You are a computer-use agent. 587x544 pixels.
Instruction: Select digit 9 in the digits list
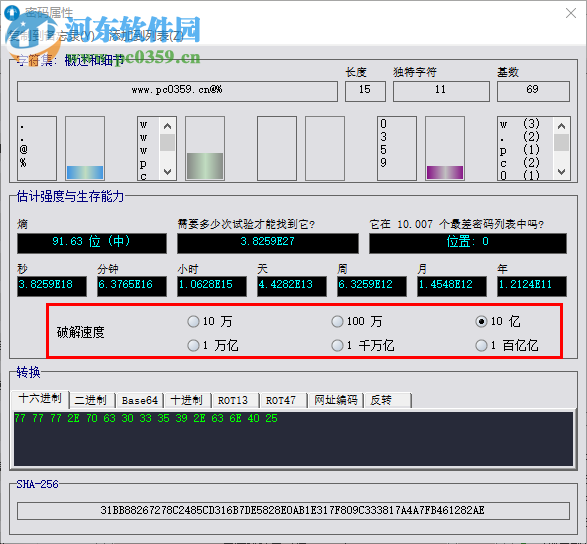point(383,163)
